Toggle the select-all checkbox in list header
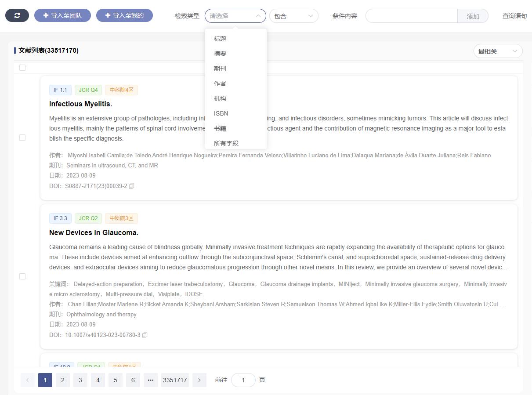The image size is (532, 395). pos(22,68)
